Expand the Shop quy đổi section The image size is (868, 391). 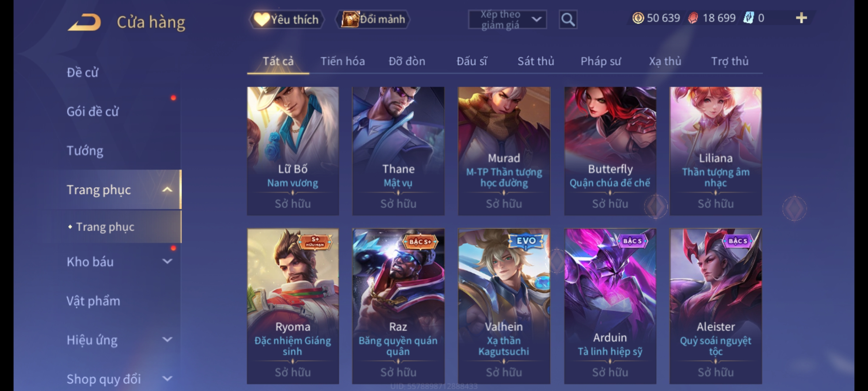167,379
